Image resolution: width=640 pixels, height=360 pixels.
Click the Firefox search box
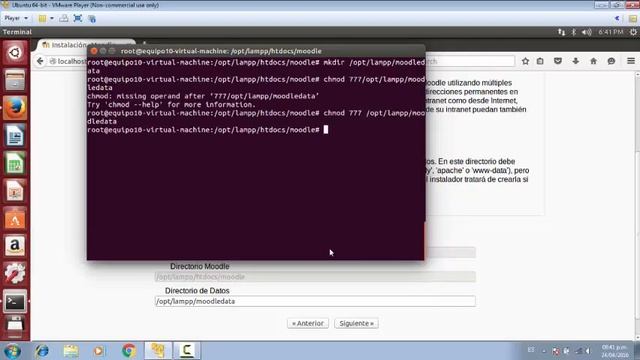(x=469, y=61)
